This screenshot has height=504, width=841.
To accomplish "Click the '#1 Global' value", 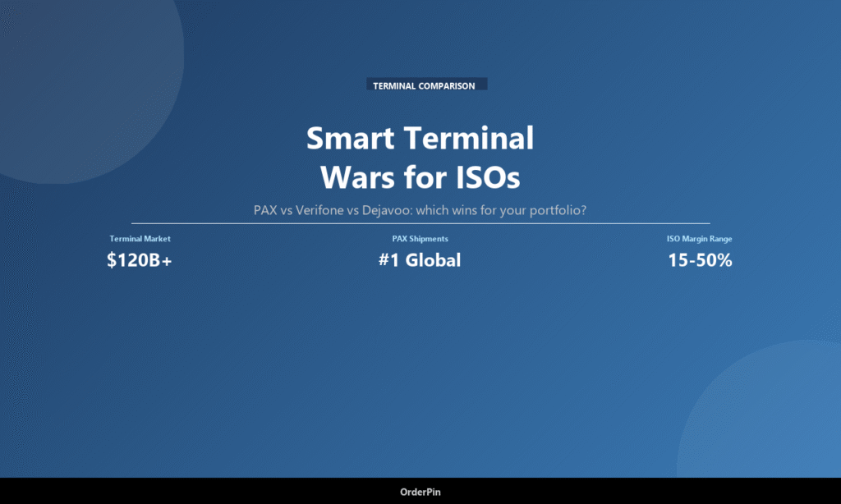I will (420, 260).
